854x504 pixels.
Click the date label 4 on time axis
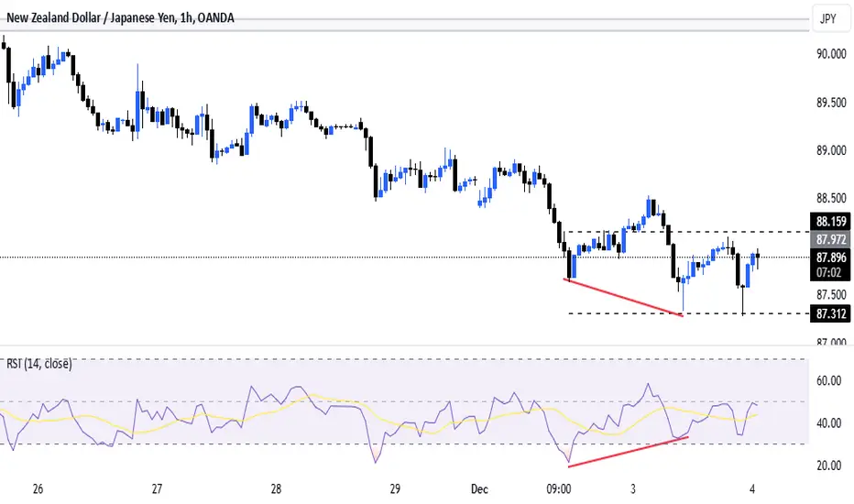click(x=752, y=488)
